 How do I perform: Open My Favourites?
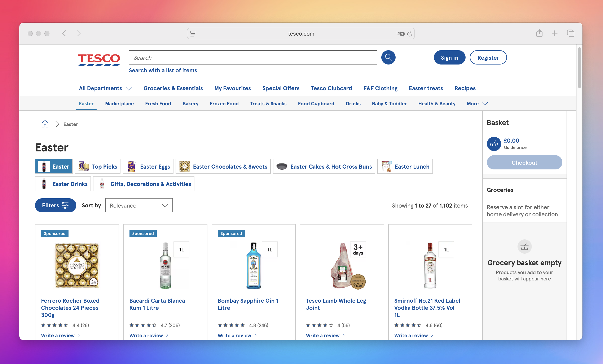point(233,88)
